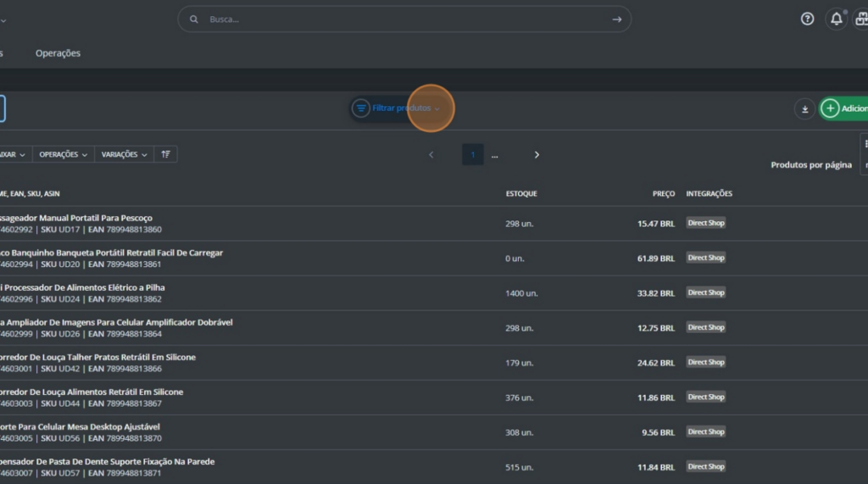Go to next page arrow
868x484 pixels.
click(x=537, y=154)
